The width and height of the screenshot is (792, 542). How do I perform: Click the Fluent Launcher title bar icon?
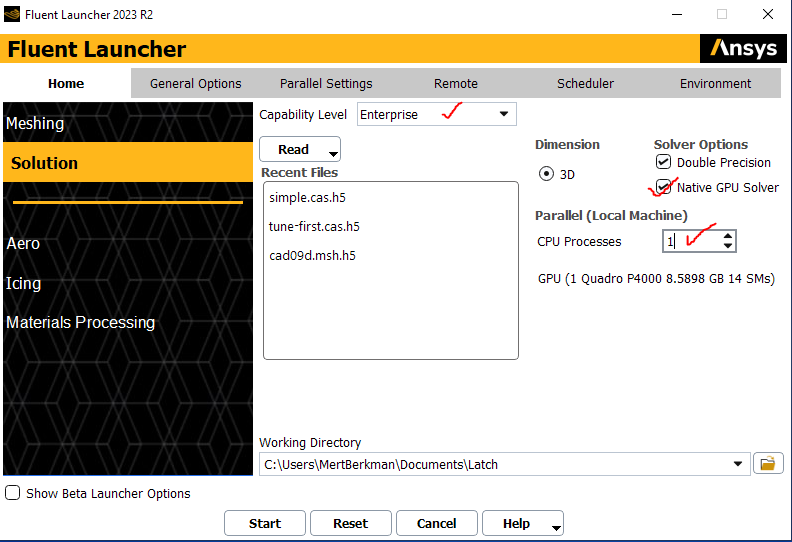point(11,14)
